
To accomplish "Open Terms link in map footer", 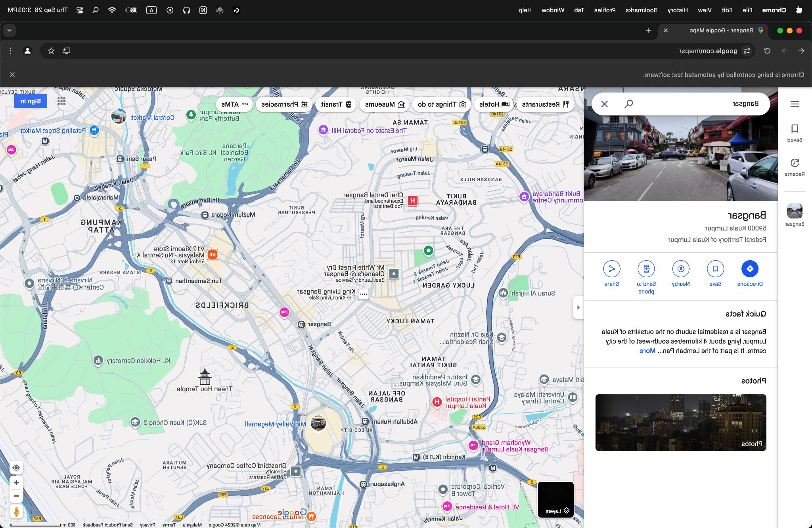I will [169, 525].
